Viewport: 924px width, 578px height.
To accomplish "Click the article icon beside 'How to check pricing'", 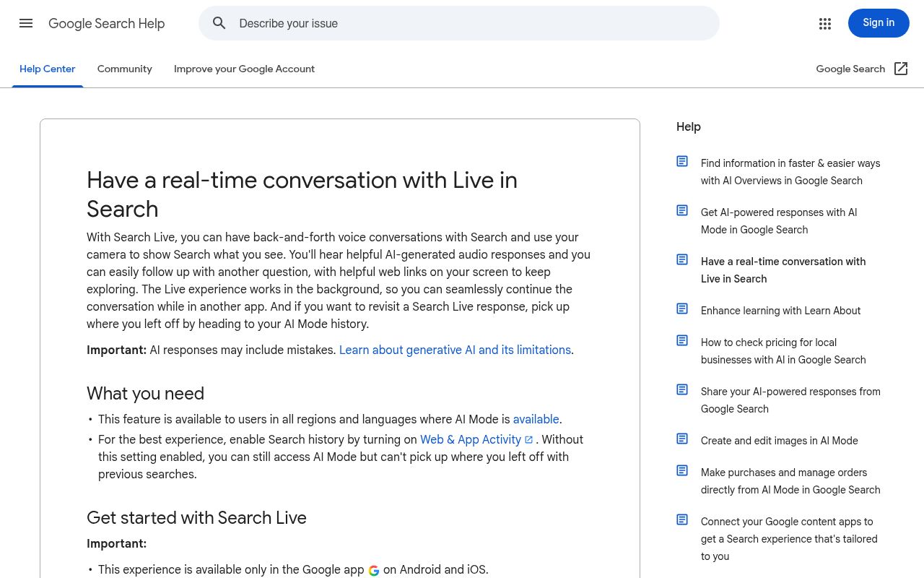I will click(x=682, y=341).
